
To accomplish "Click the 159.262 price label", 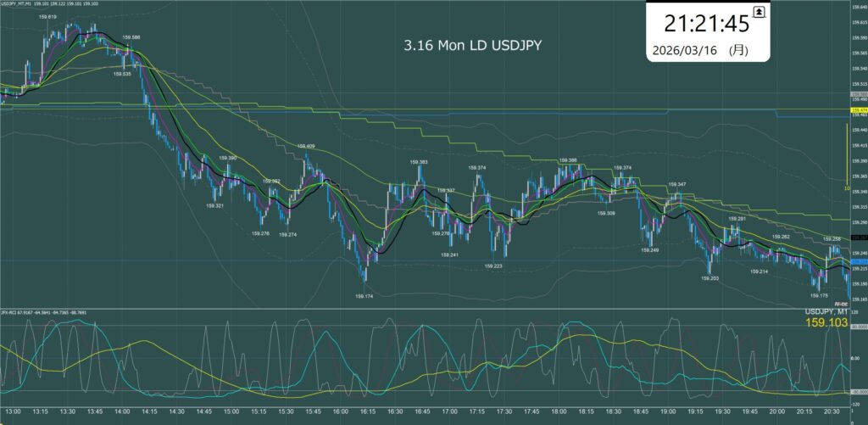I will pos(781,237).
